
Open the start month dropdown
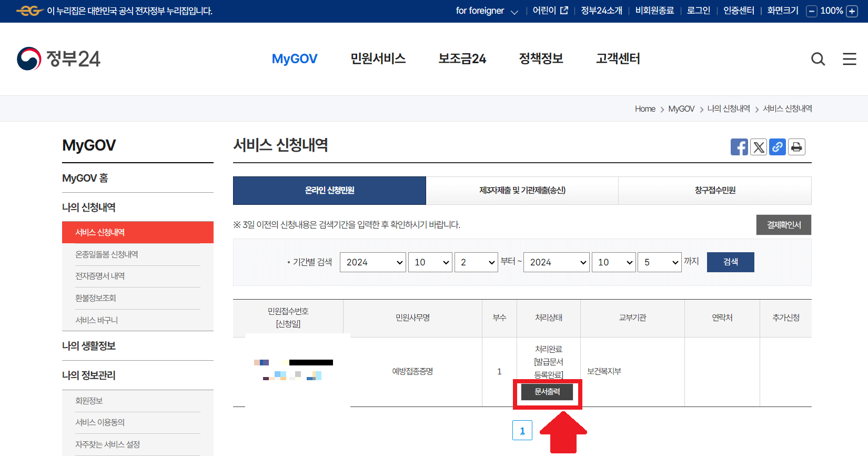(430, 262)
